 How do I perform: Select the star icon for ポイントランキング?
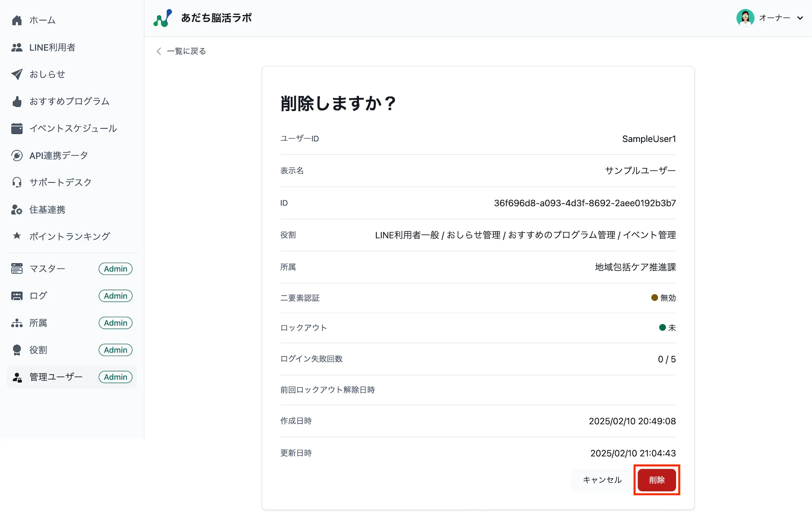point(17,236)
